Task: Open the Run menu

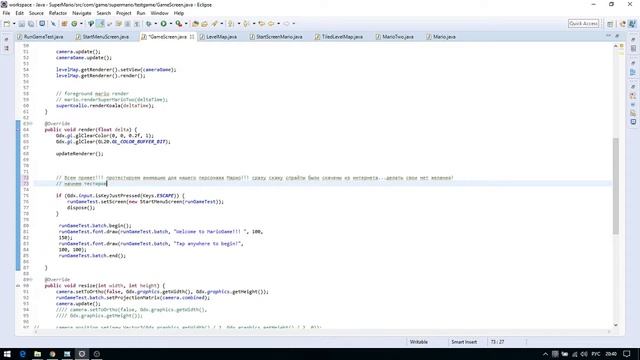Action: pos(141,13)
